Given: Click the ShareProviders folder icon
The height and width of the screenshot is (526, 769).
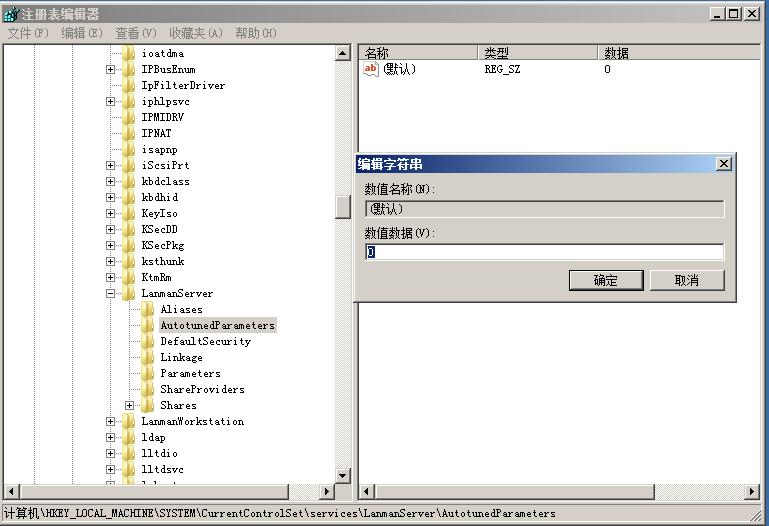Looking at the screenshot, I should coord(148,389).
